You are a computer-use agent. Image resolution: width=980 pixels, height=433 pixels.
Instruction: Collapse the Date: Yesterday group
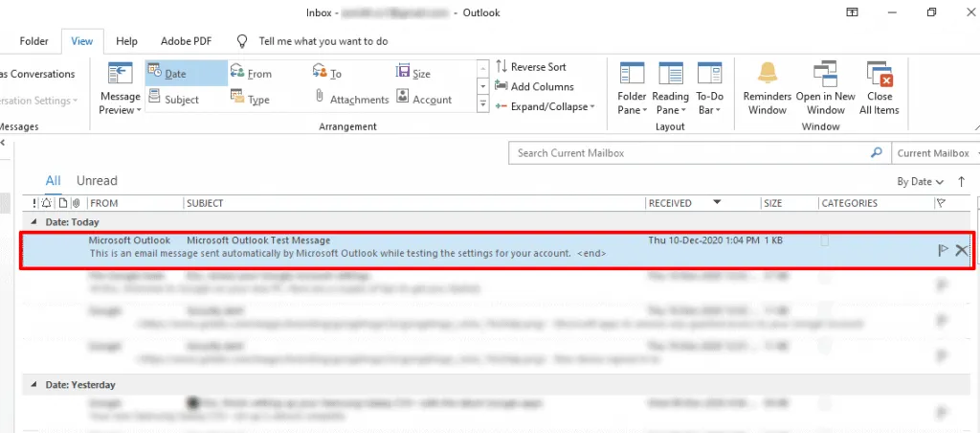(33, 385)
